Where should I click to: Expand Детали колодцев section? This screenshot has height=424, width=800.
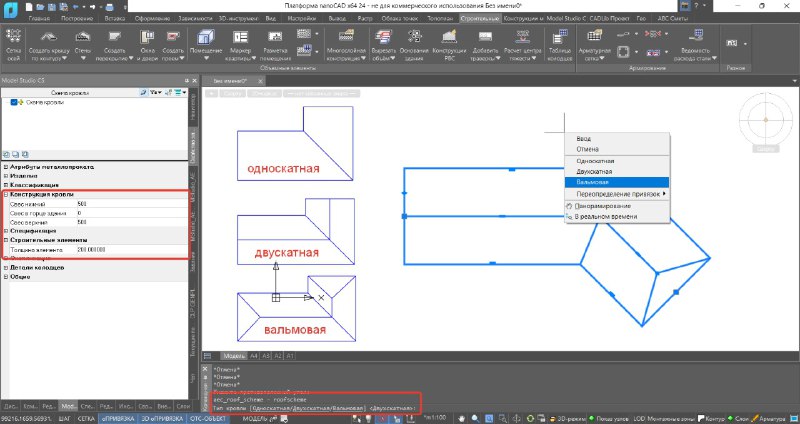(x=6, y=267)
